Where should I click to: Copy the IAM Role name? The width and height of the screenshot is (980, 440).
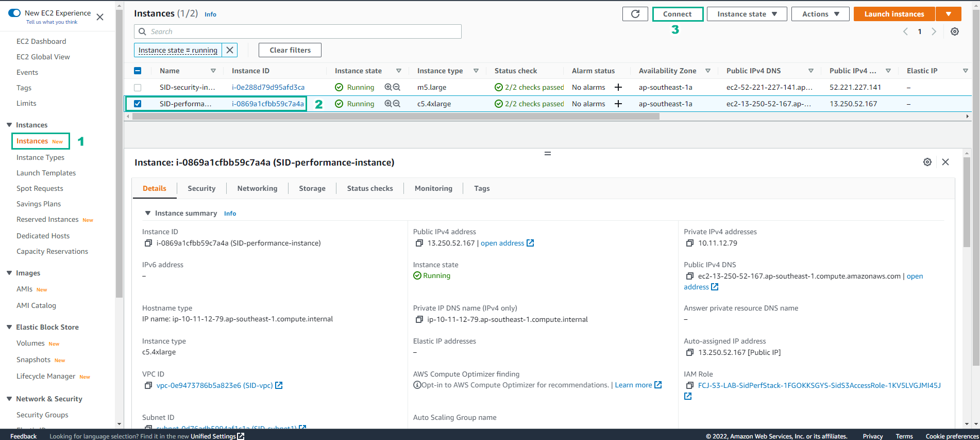pyautogui.click(x=690, y=385)
